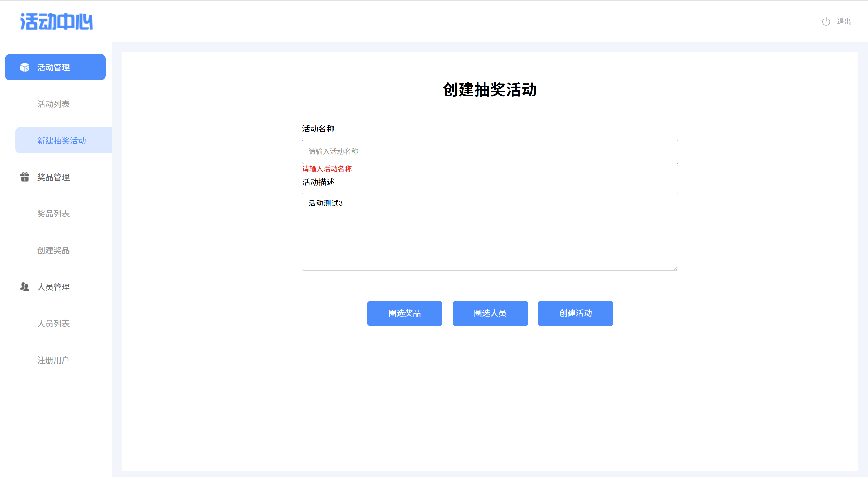This screenshot has height=477, width=868.
Task: Click the textarea resize handle corner
Action: point(675,268)
